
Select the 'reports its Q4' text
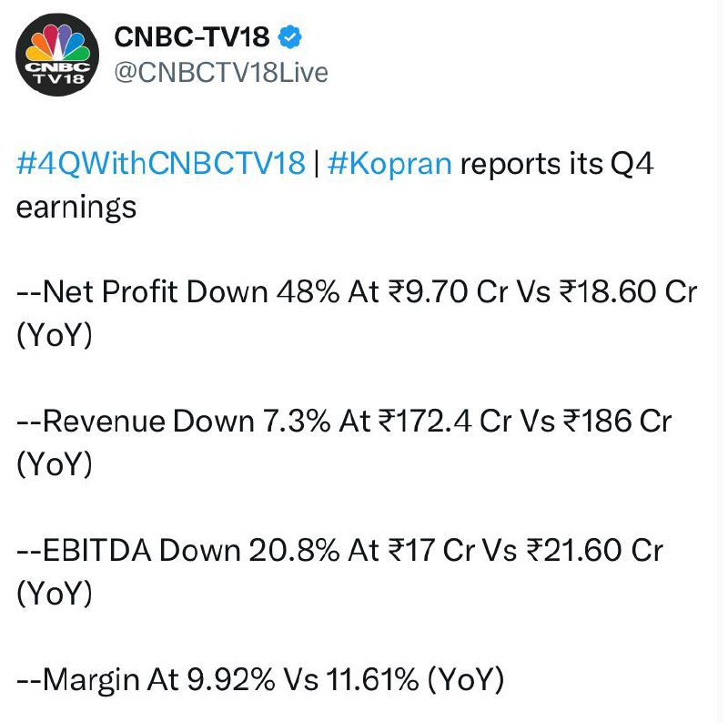click(x=557, y=165)
